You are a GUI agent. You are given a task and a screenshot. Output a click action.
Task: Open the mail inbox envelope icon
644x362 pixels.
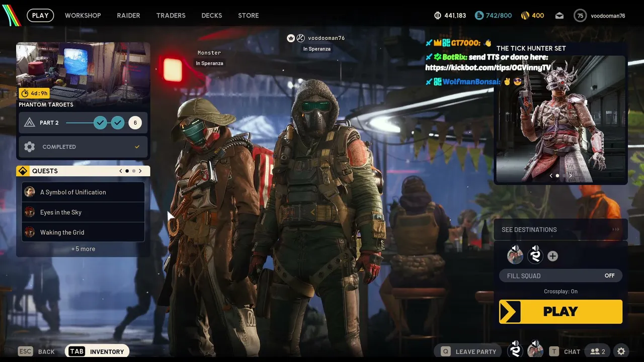(x=559, y=16)
